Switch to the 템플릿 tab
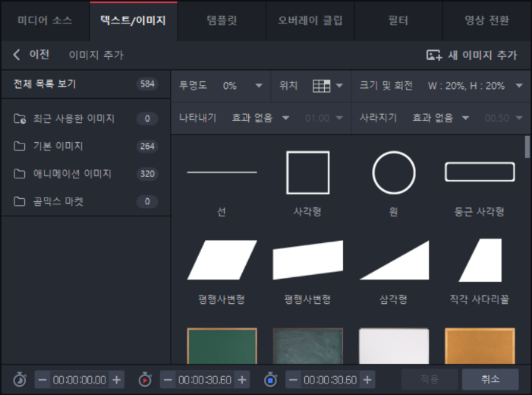The height and width of the screenshot is (395, 532). click(222, 21)
